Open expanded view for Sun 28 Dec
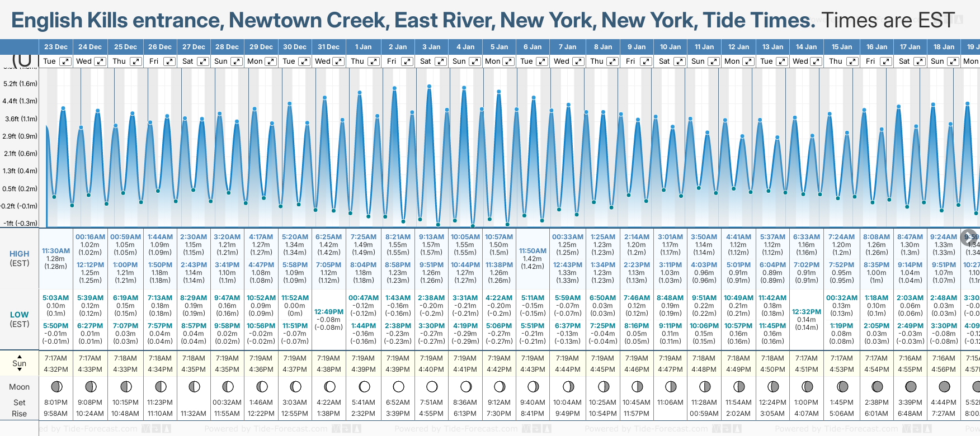Image resolution: width=980 pixels, height=436 pixels. click(x=237, y=61)
